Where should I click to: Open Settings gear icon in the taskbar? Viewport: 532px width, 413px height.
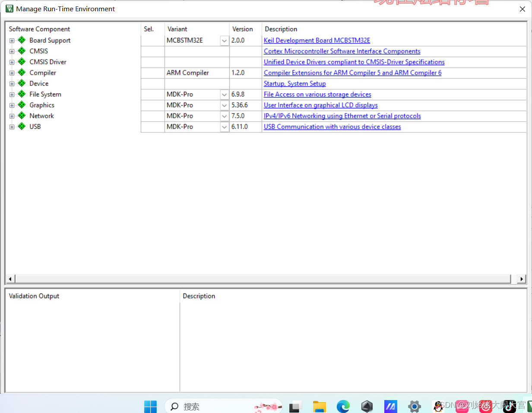[414, 406]
